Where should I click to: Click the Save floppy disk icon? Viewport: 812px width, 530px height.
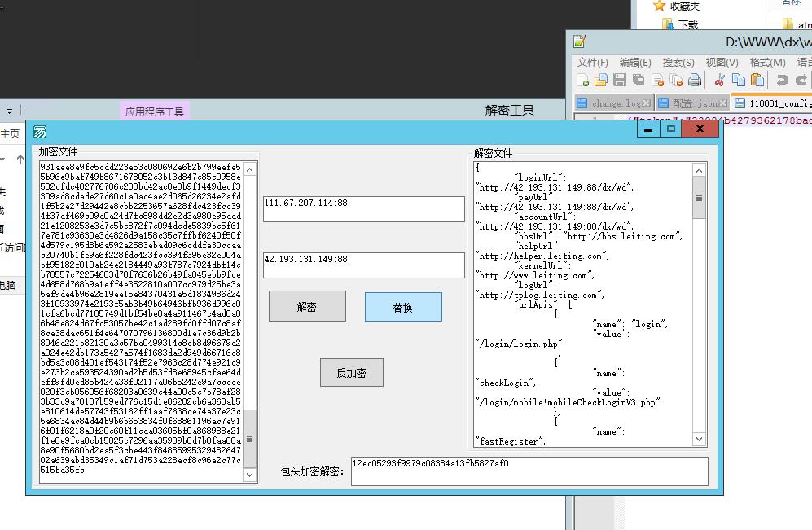click(620, 80)
